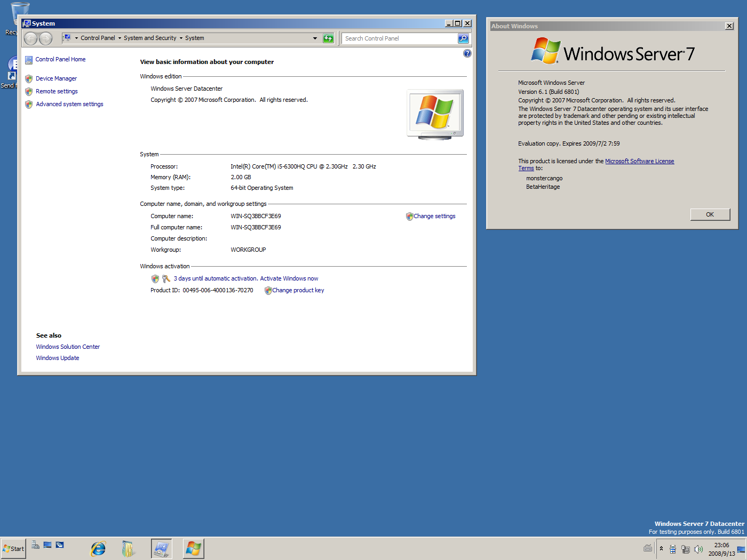Open Control Panel Home link

click(x=60, y=60)
